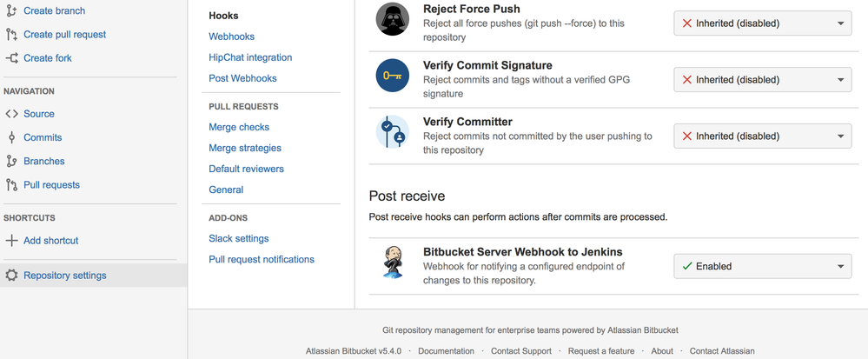Click the Verify Committer title
The width and height of the screenshot is (868, 359).
point(467,122)
